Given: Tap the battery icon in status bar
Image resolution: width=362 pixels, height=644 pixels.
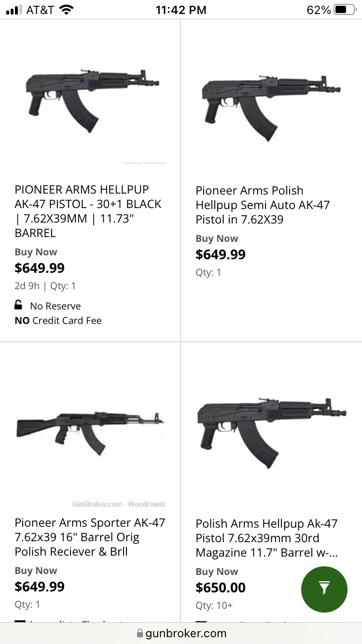Looking at the screenshot, I should (344, 10).
